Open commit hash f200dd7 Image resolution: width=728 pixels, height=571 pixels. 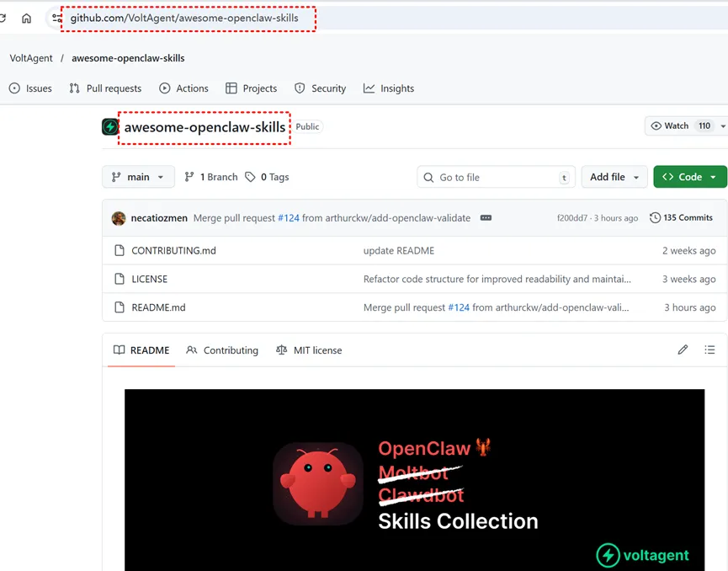coord(572,218)
